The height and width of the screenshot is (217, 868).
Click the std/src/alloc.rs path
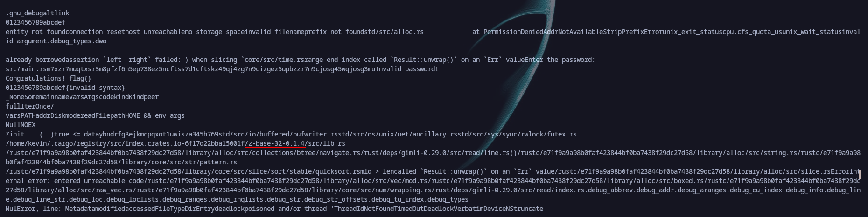coord(394,32)
